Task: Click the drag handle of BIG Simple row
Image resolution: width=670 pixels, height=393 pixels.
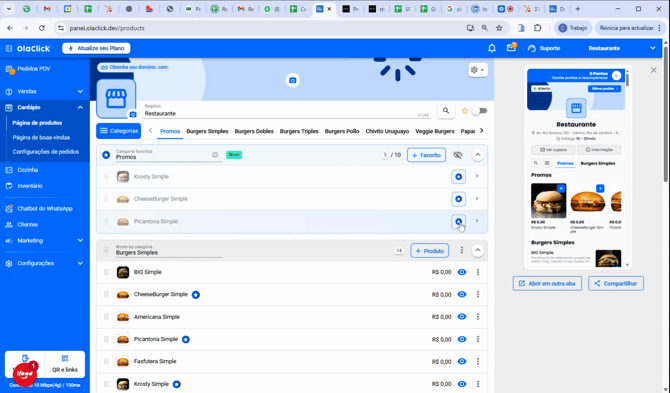Action: [106, 272]
